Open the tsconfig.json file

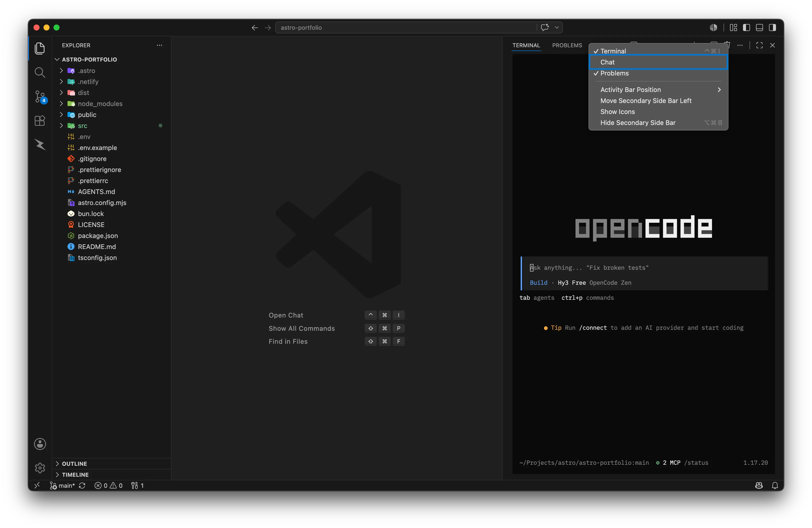point(111,257)
